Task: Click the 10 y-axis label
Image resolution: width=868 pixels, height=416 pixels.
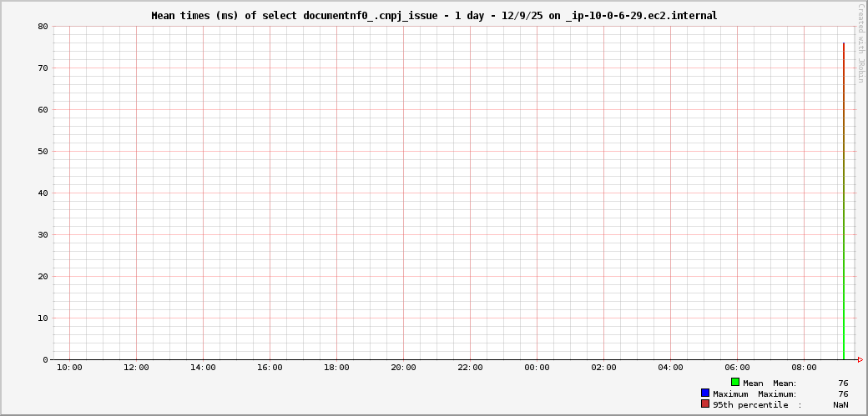Action: [x=43, y=318]
